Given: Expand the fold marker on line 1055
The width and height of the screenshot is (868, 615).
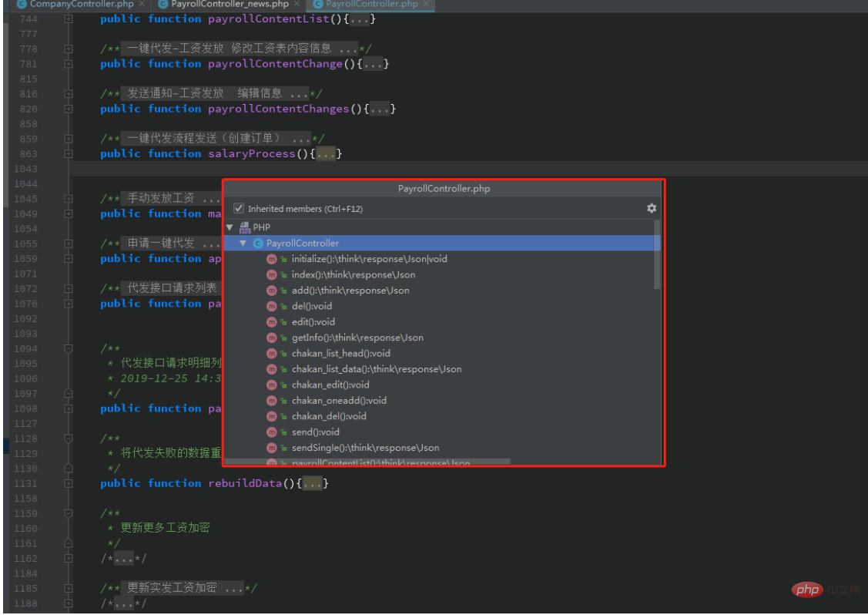Looking at the screenshot, I should pyautogui.click(x=68, y=244).
